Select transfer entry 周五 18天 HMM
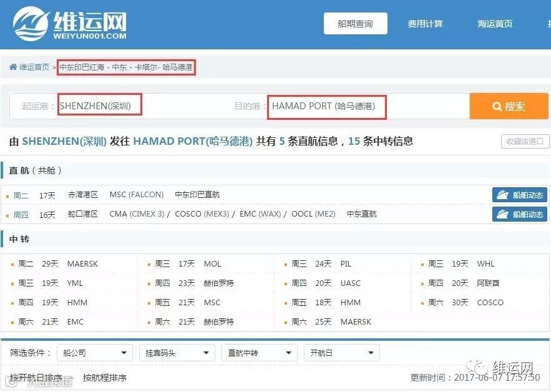 click(x=326, y=302)
